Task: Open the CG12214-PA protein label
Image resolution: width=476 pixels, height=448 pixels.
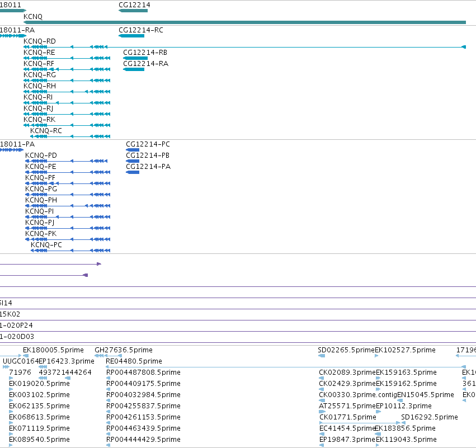Action: pyautogui.click(x=148, y=167)
